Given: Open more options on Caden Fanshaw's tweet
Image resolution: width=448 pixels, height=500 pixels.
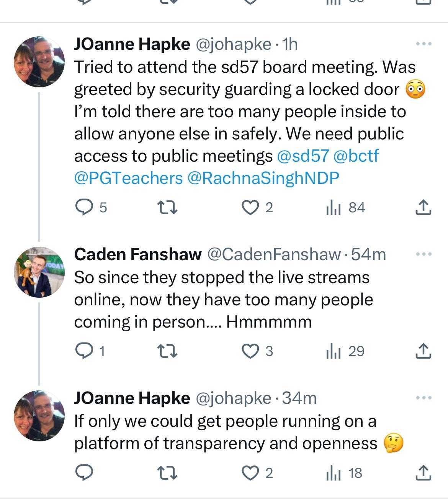Looking at the screenshot, I should 424,254.
